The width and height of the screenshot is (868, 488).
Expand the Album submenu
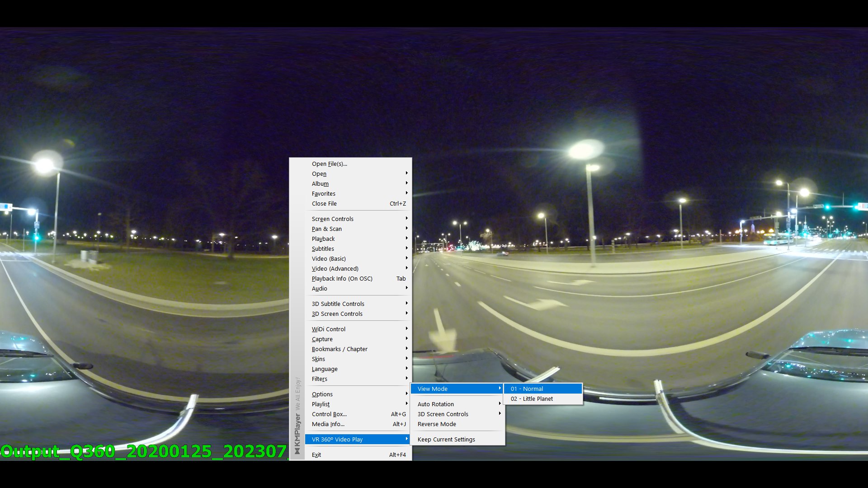coord(357,183)
